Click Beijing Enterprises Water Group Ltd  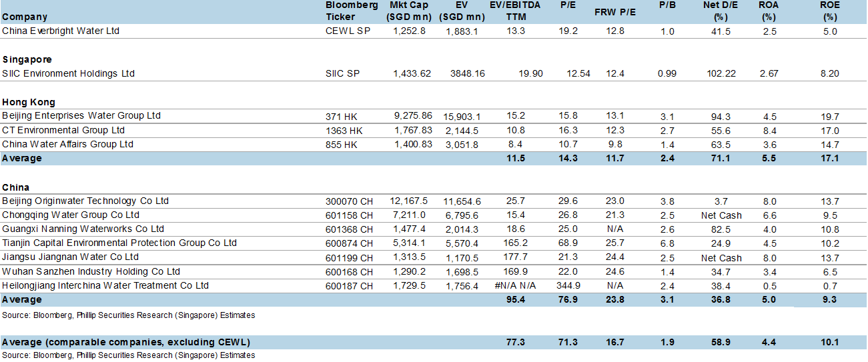81,115
